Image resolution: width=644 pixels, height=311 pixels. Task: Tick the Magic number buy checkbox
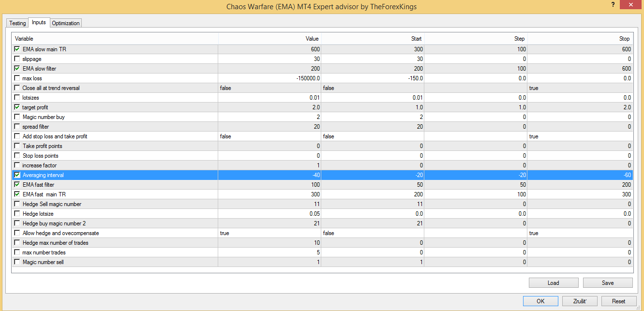(x=17, y=117)
